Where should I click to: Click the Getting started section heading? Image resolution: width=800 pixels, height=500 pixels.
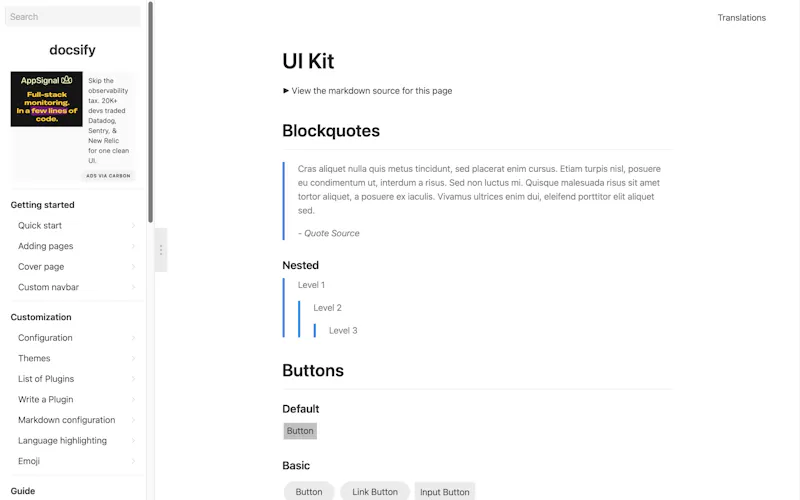[x=42, y=205]
